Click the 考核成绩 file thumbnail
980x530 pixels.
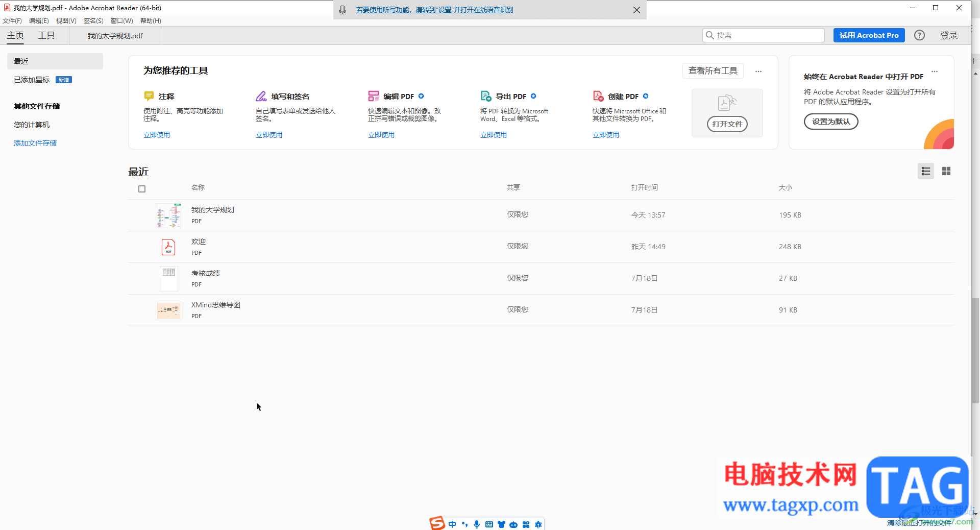pyautogui.click(x=169, y=278)
